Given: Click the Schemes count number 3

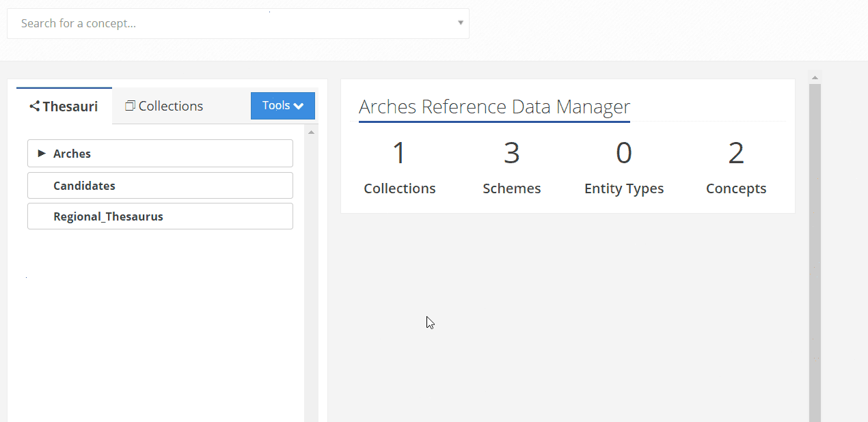Looking at the screenshot, I should (511, 153).
